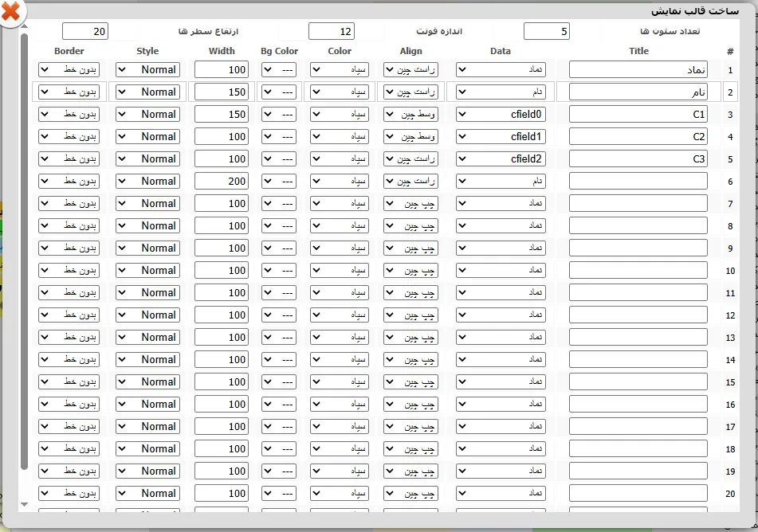Click the Width field in row 2
Viewport: 758px width, 532px height.
click(x=222, y=92)
